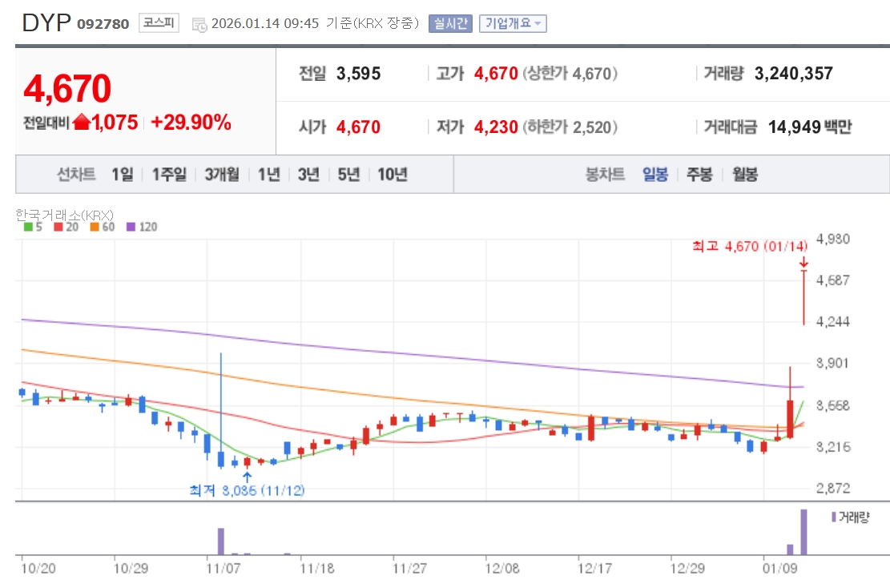Click the stock code 092780
This screenshot has height=588, width=890.
coord(103,24)
